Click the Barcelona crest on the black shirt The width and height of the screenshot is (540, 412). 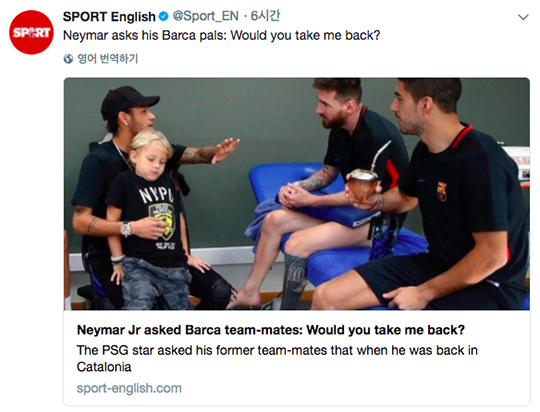442,192
